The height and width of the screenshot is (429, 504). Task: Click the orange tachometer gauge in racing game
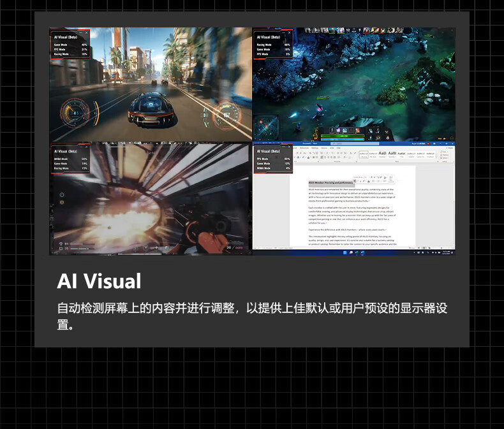tap(76, 113)
